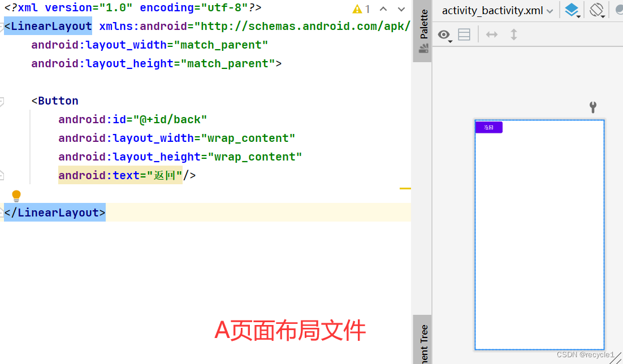Click the horizontal expand arrows icon
The image size is (623, 364).
[x=491, y=34]
